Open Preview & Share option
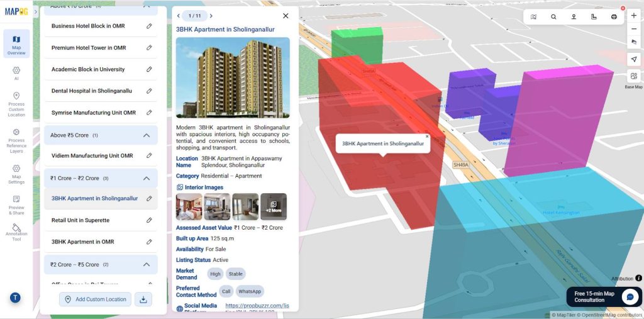644x319 pixels. pos(16,204)
